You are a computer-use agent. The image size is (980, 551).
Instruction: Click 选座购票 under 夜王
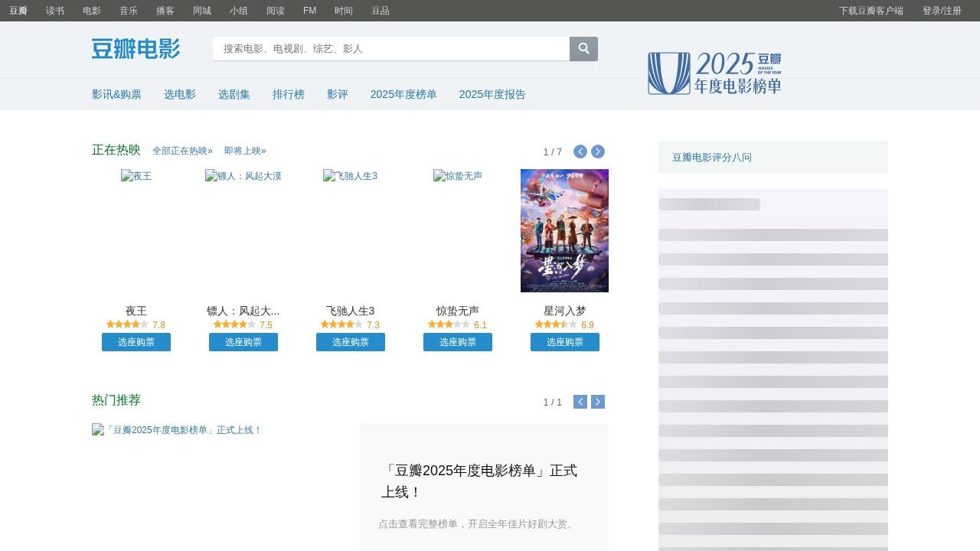(136, 342)
